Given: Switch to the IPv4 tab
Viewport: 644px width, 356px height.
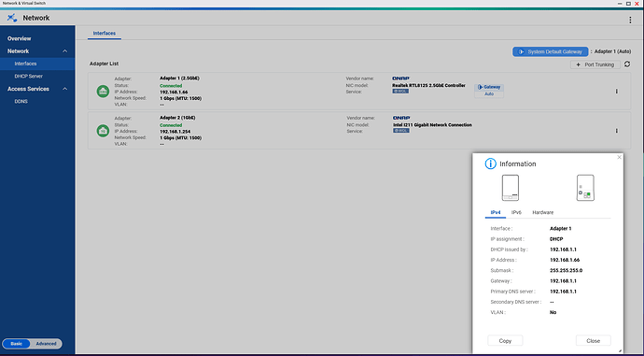Looking at the screenshot, I should tap(496, 212).
